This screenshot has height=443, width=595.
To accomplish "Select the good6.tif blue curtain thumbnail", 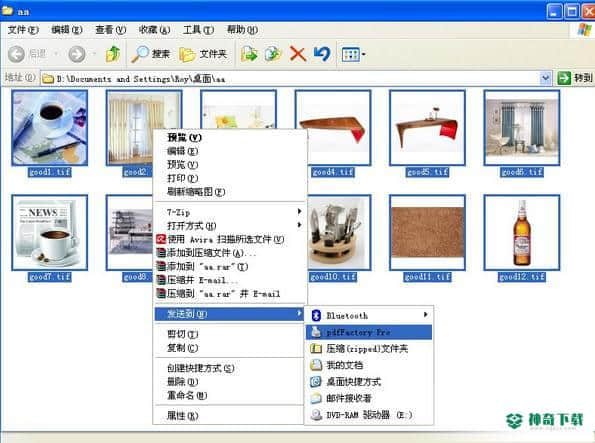I will point(522,128).
